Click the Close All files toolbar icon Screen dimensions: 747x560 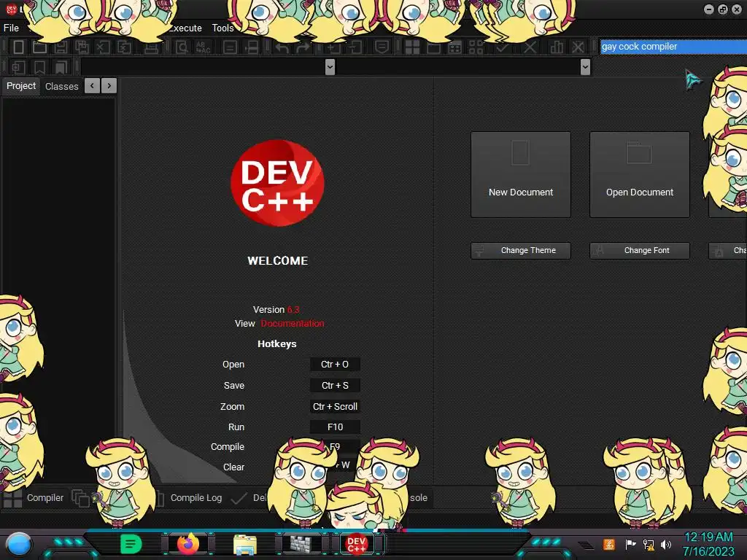[x=124, y=47]
